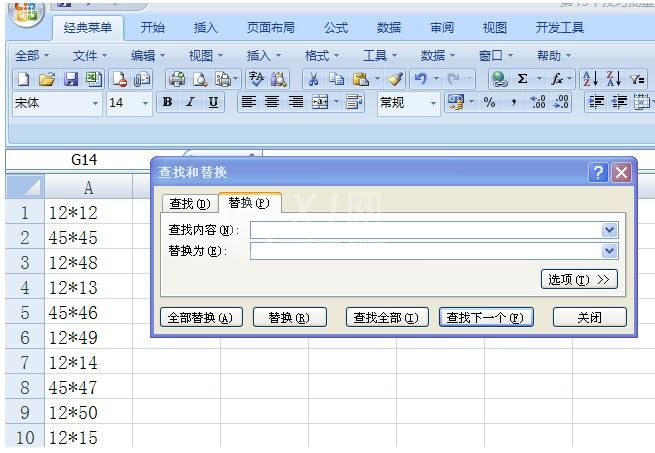655x453 pixels.
Task: Click the 查找下一个(F) button
Action: tap(486, 318)
